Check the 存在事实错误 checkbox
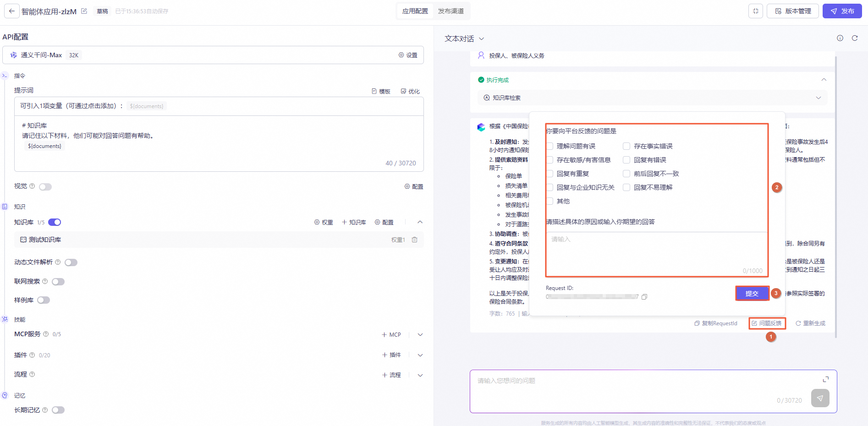The width and height of the screenshot is (868, 426). click(x=626, y=146)
